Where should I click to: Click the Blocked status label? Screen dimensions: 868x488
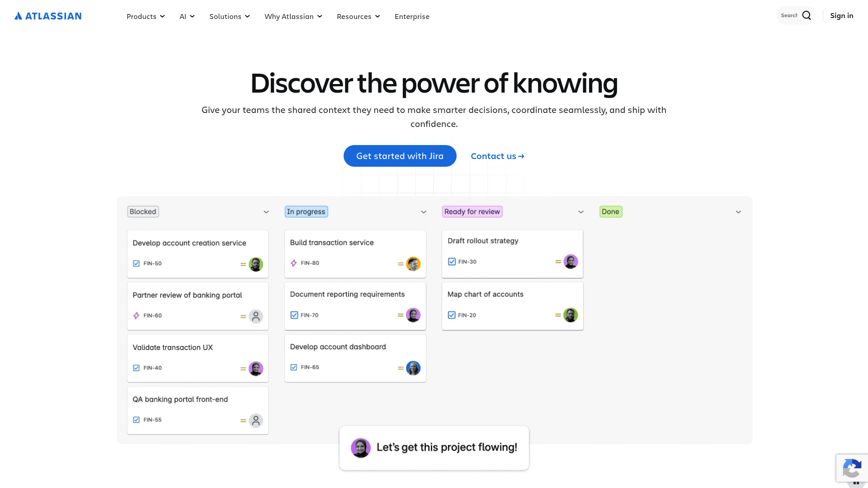tap(143, 211)
